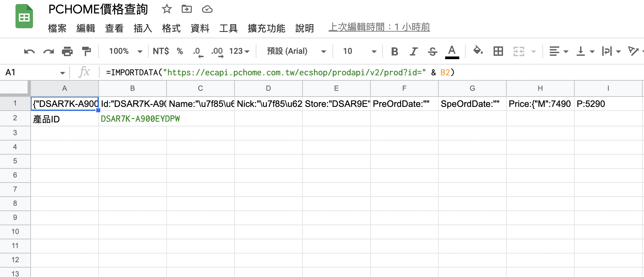Viewport: 644px width, 277px height.
Task: Open the 檔案 menu
Action: pos(57,28)
